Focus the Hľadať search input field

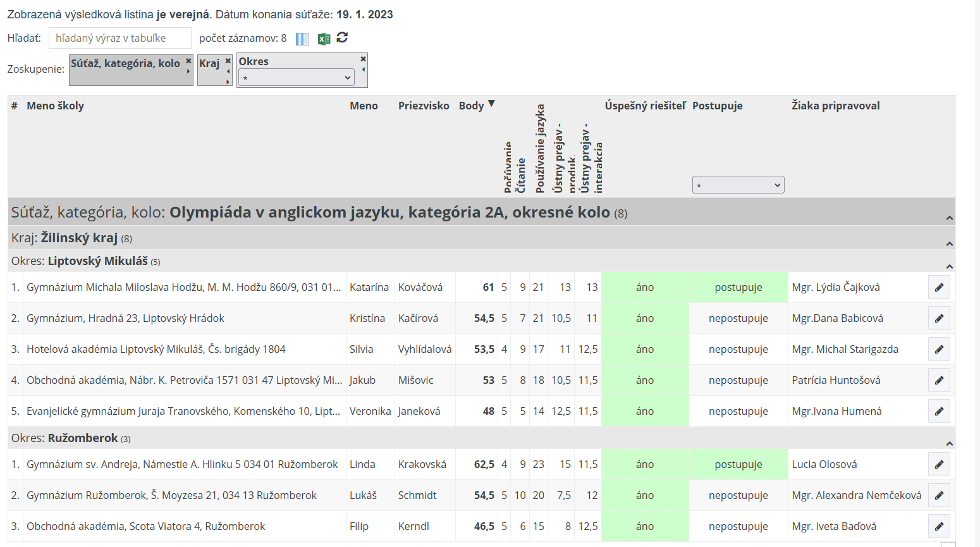(119, 38)
